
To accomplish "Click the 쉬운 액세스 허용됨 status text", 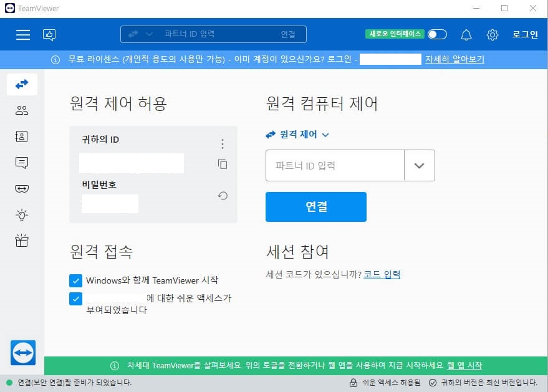I will tap(391, 383).
